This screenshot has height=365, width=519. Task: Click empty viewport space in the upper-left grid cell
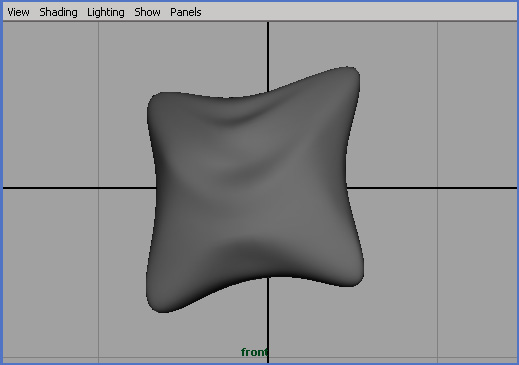tap(50, 103)
